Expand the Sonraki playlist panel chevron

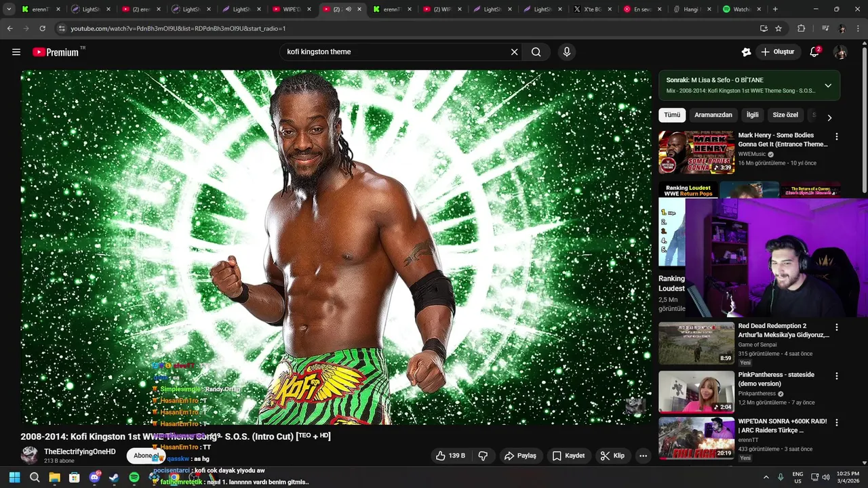coord(828,85)
